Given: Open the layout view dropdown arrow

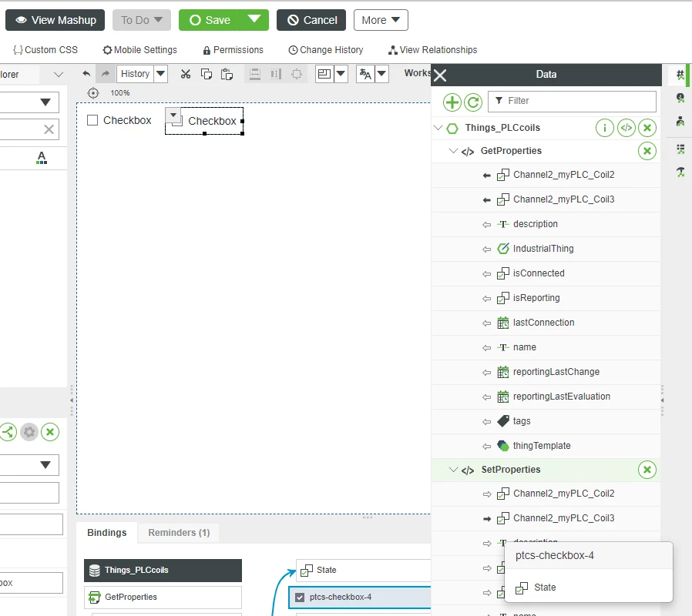Looking at the screenshot, I should pyautogui.click(x=341, y=74).
